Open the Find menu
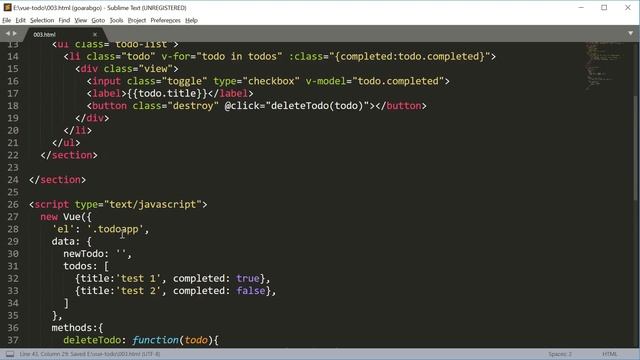Image resolution: width=640 pixels, height=360 pixels. coord(64,20)
